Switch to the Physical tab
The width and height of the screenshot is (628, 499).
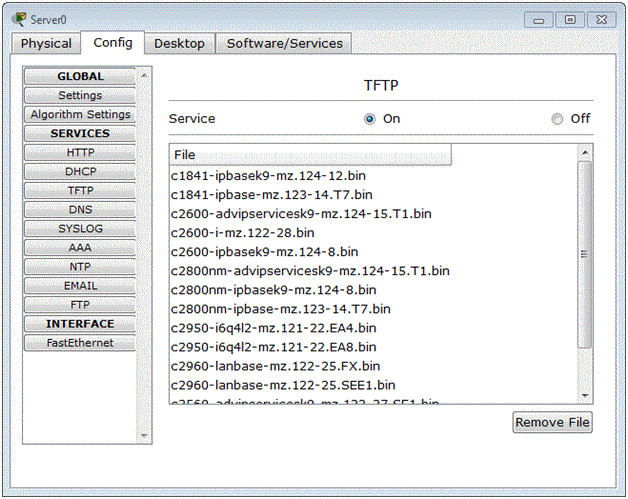(x=46, y=43)
